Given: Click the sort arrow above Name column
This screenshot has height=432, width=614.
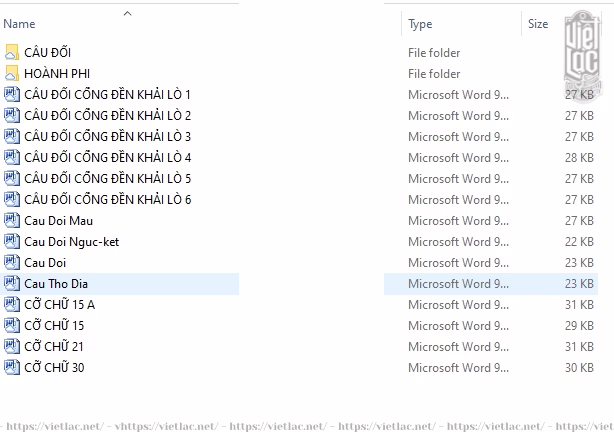Looking at the screenshot, I should click(x=127, y=13).
